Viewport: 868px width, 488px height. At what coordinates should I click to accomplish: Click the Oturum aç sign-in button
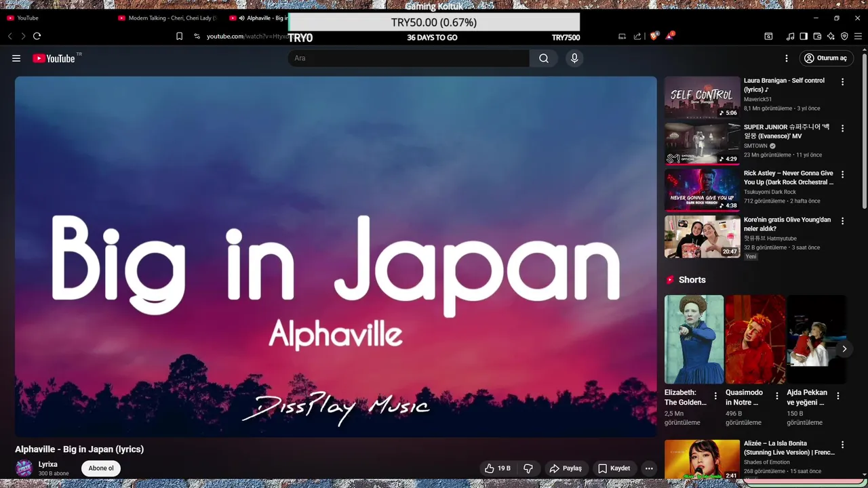pos(826,58)
